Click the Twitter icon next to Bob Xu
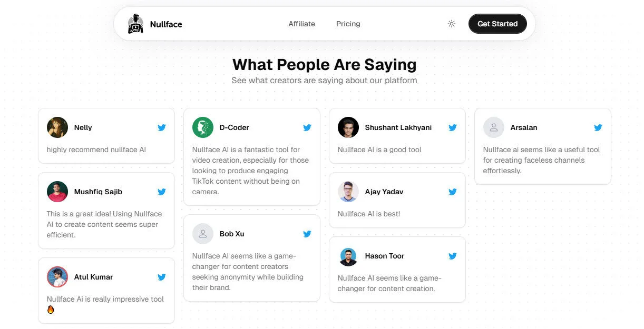Viewport: 644px width, 329px height. [x=307, y=234]
